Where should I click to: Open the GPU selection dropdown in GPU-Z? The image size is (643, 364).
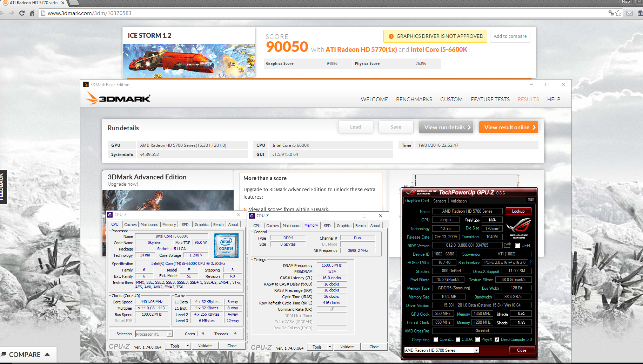[476, 350]
